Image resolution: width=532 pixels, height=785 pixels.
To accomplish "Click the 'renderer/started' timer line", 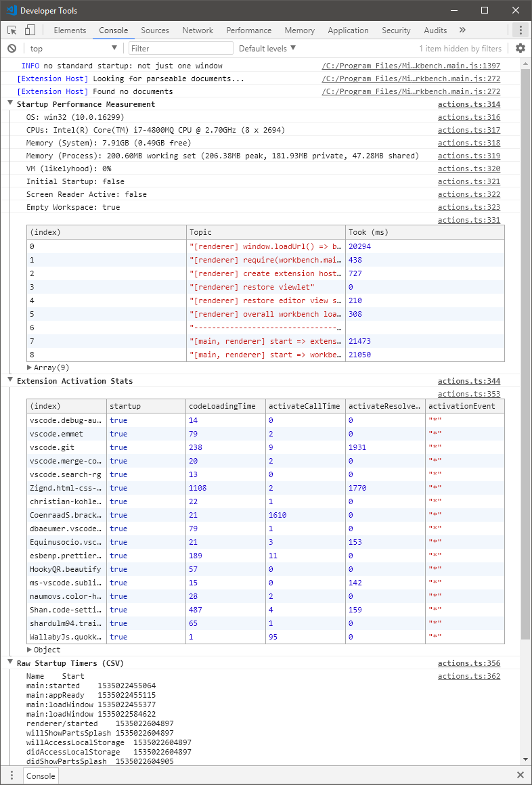I will coord(99,723).
